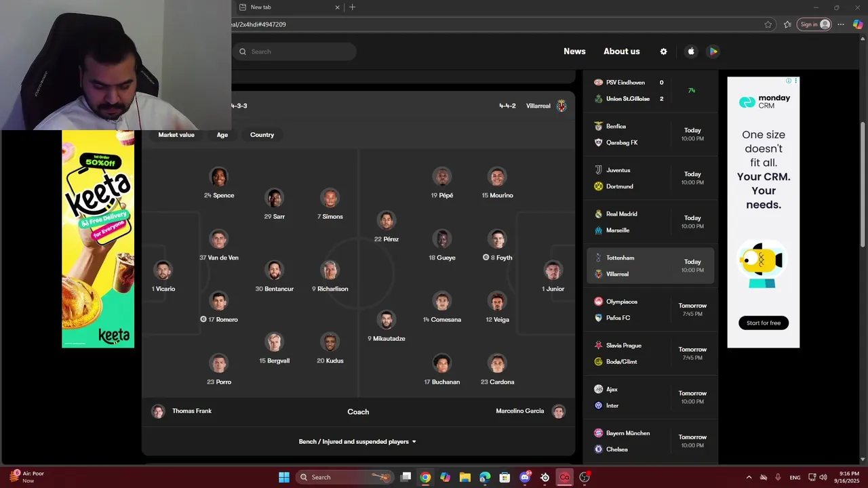Click the "Villarreal" team name in header
The width and height of the screenshot is (868, 488).
click(538, 106)
